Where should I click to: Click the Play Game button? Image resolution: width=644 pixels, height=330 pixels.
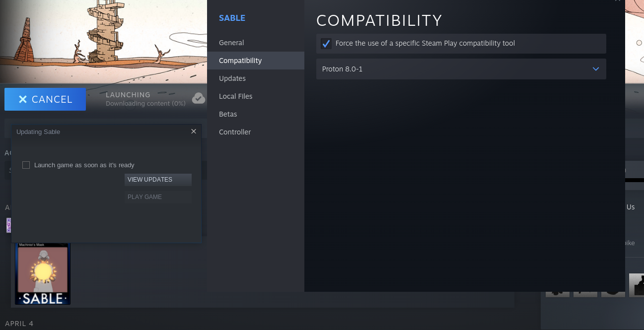click(158, 197)
